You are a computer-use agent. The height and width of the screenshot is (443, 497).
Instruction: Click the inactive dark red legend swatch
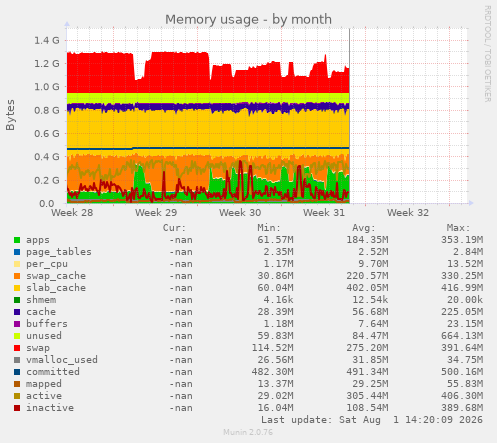[17, 408]
